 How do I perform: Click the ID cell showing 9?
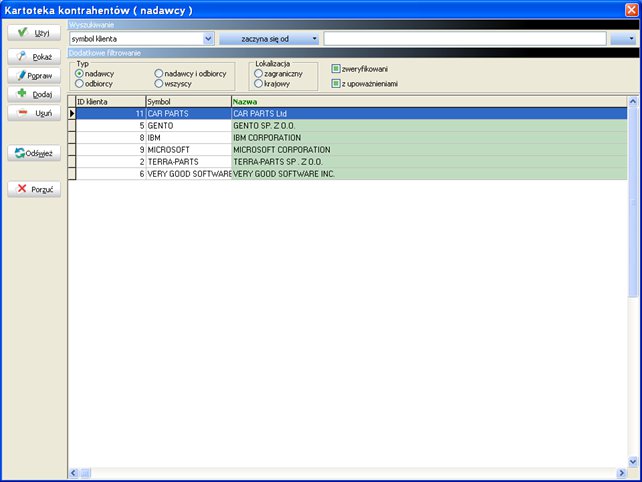tap(111, 150)
